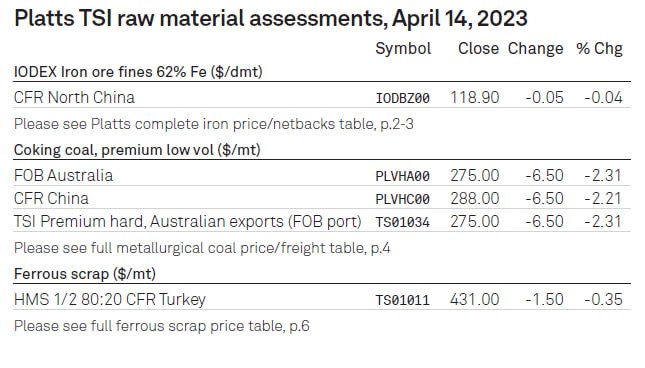Select the Coking coal premium low vol heading
The width and height of the screenshot is (645, 368).
pyautogui.click(x=137, y=150)
